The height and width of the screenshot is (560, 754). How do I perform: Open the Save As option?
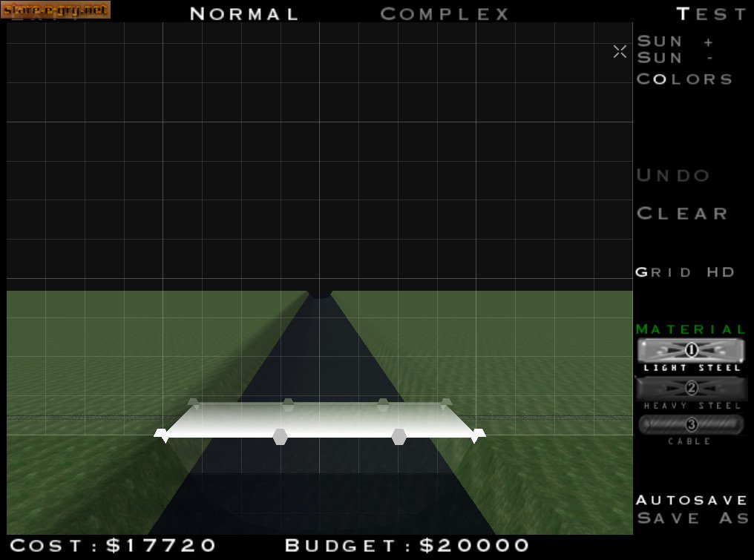coord(692,518)
